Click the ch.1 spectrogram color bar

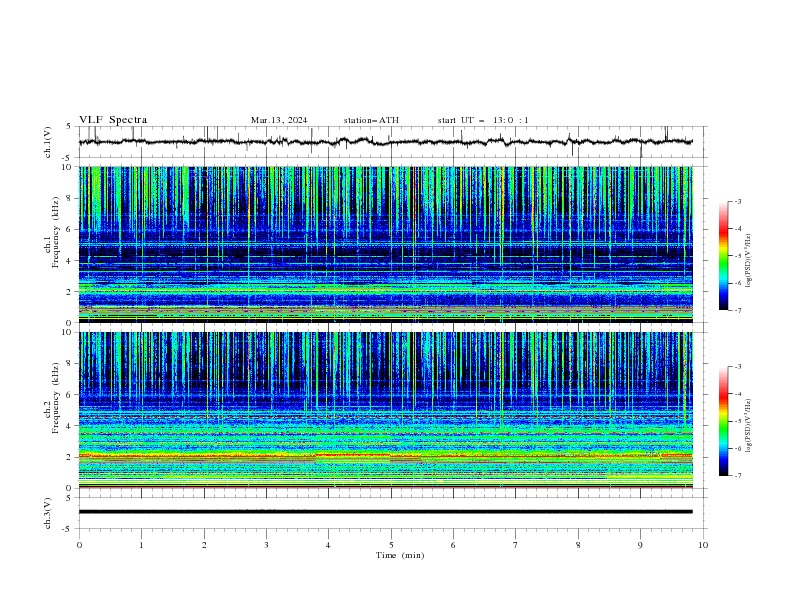click(x=723, y=256)
